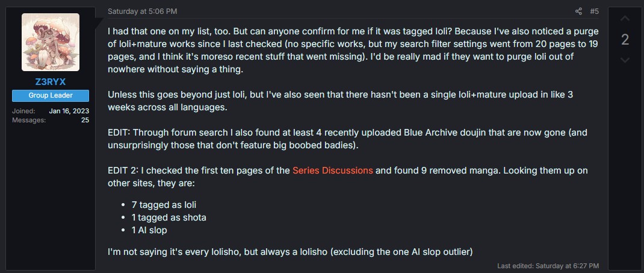Click the Group Leader badge
The width and height of the screenshot is (644, 273).
pyautogui.click(x=51, y=96)
